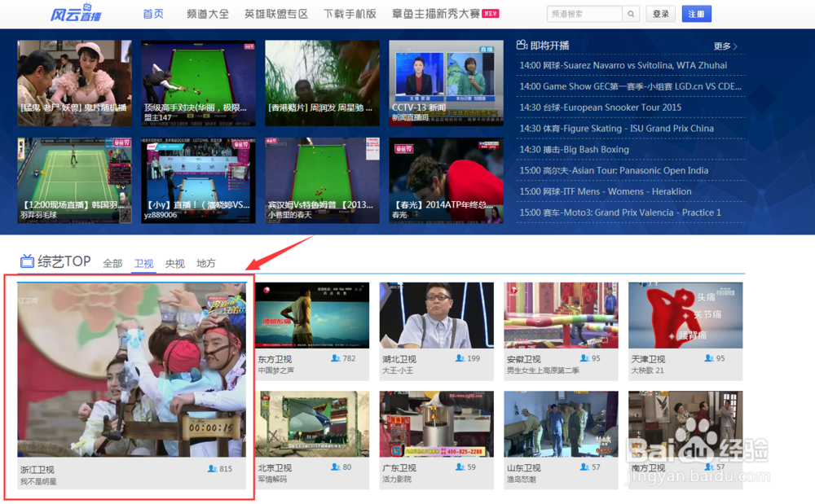Click 男生女生上高原第二季 program title

pyautogui.click(x=543, y=370)
